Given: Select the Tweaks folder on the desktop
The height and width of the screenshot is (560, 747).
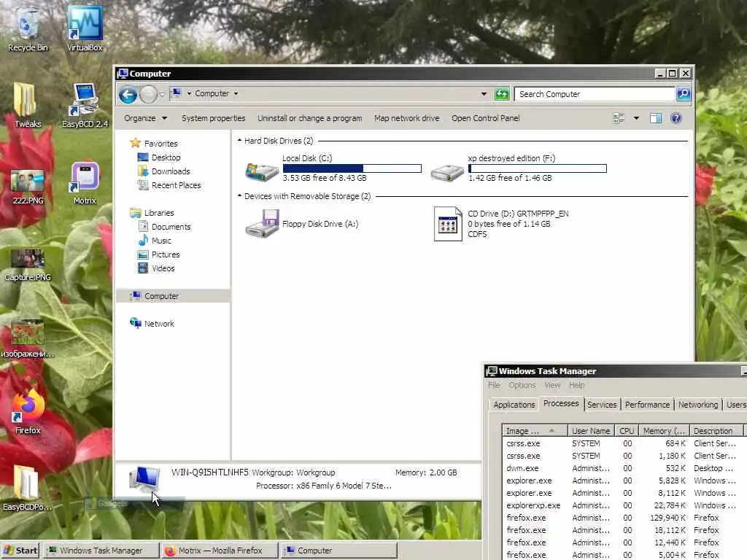Looking at the screenshot, I should pyautogui.click(x=27, y=105).
